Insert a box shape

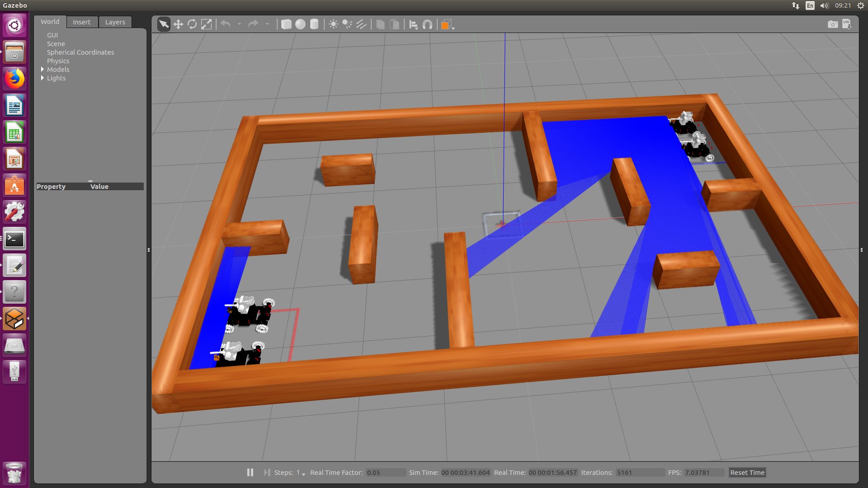coord(286,24)
